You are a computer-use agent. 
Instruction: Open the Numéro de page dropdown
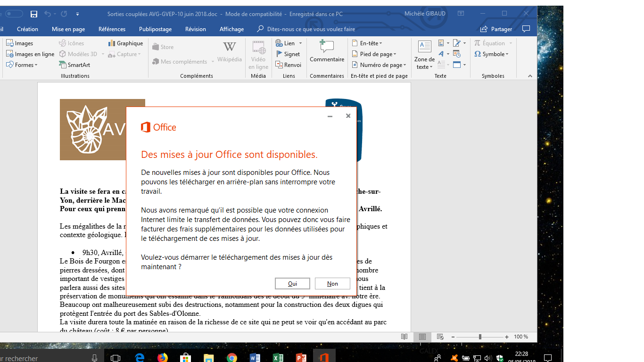380,65
